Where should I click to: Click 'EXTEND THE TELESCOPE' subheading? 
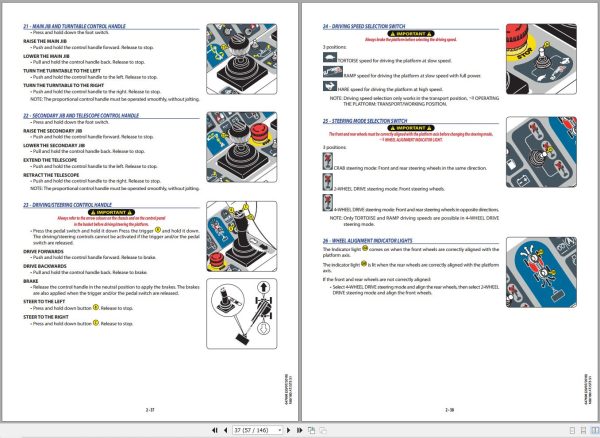pos(50,160)
